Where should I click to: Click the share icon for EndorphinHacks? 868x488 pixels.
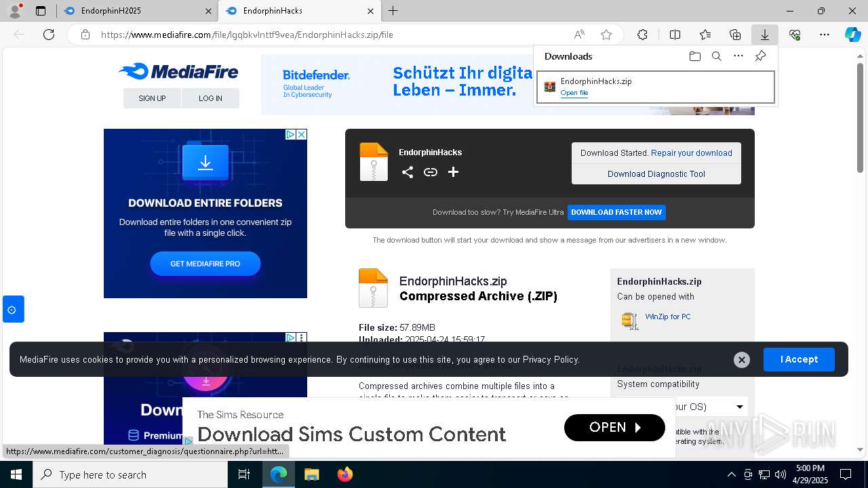(408, 172)
